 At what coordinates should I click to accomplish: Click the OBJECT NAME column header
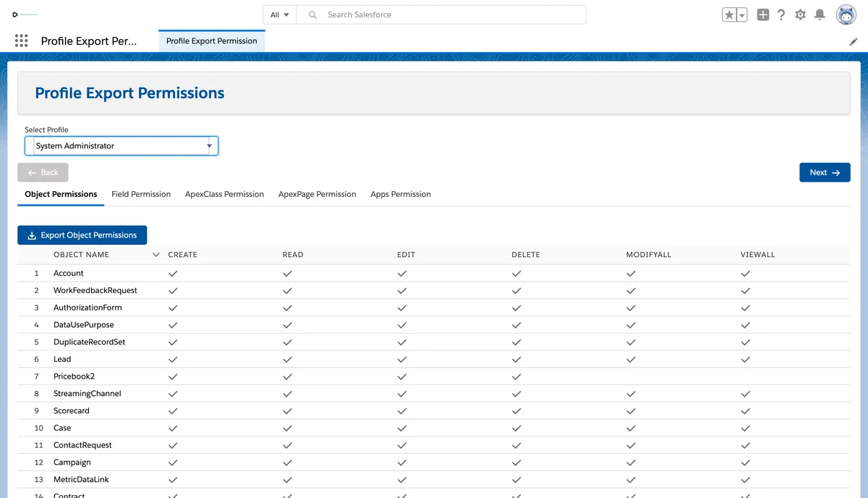pos(81,255)
